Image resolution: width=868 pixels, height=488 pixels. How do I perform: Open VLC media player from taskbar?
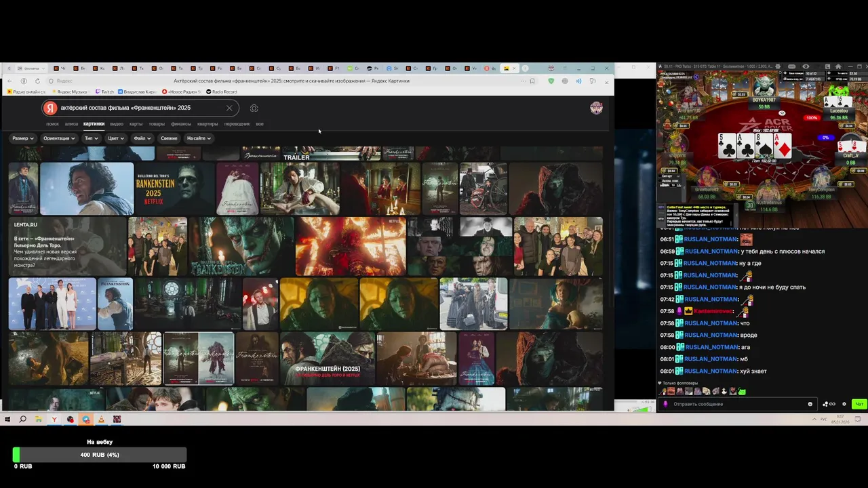[x=101, y=420]
